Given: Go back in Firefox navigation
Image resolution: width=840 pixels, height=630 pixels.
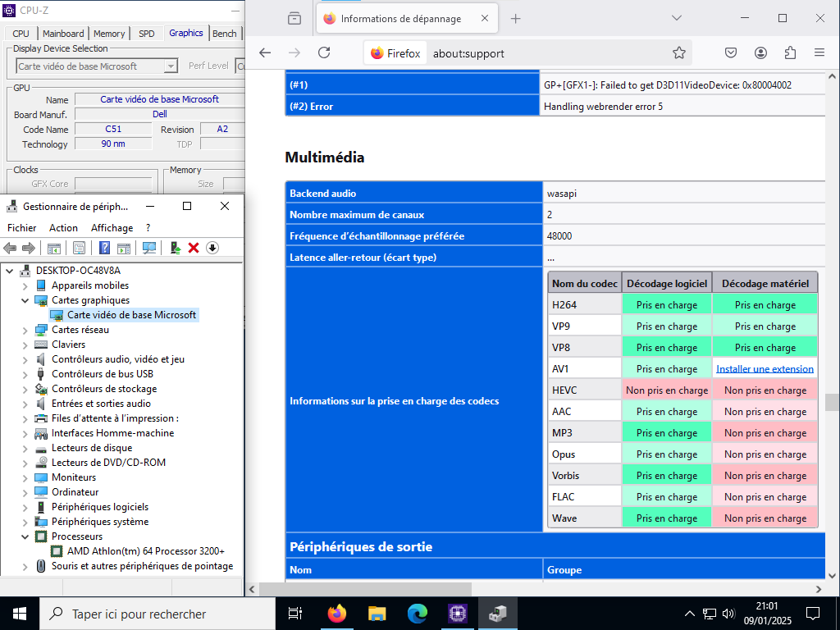Looking at the screenshot, I should point(265,53).
